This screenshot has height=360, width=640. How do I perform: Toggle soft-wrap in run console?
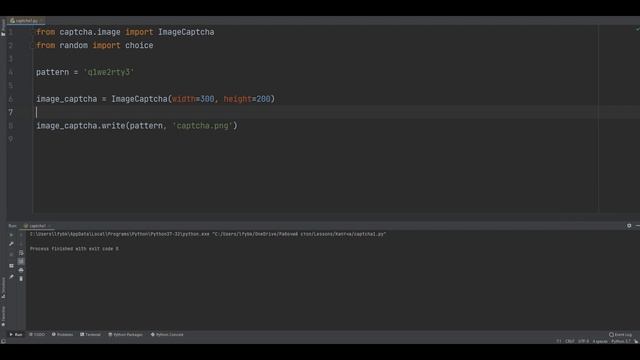point(21,253)
